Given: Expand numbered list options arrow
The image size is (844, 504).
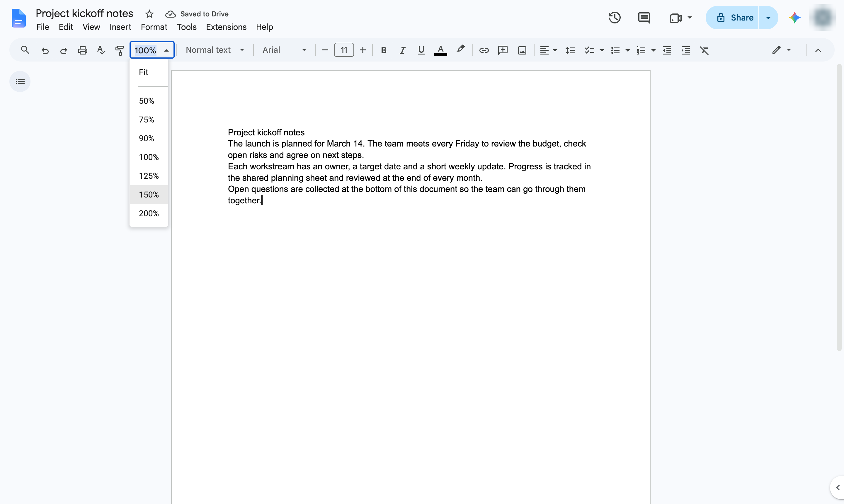Looking at the screenshot, I should [653, 50].
